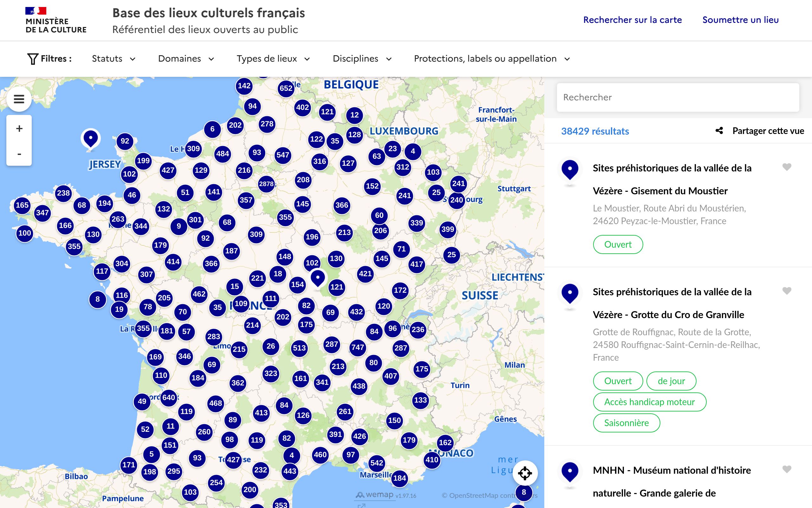Click the pin icon of Gisement du Moustier
Image resolution: width=812 pixels, height=508 pixels.
(x=570, y=170)
